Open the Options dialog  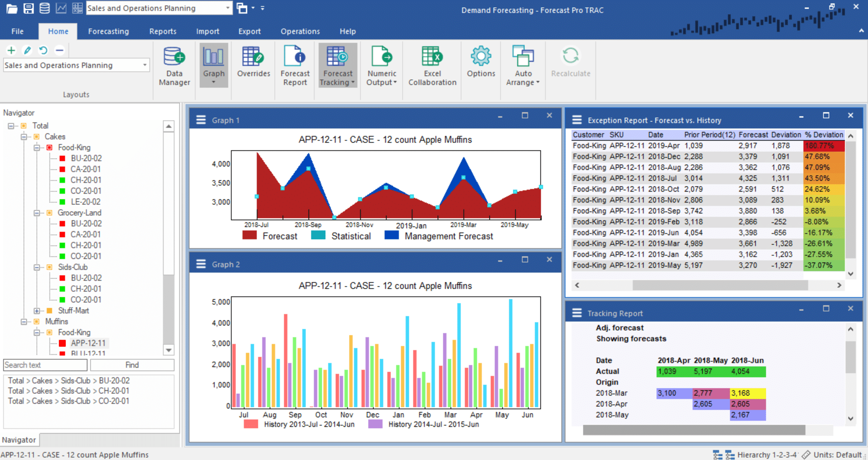coord(480,65)
